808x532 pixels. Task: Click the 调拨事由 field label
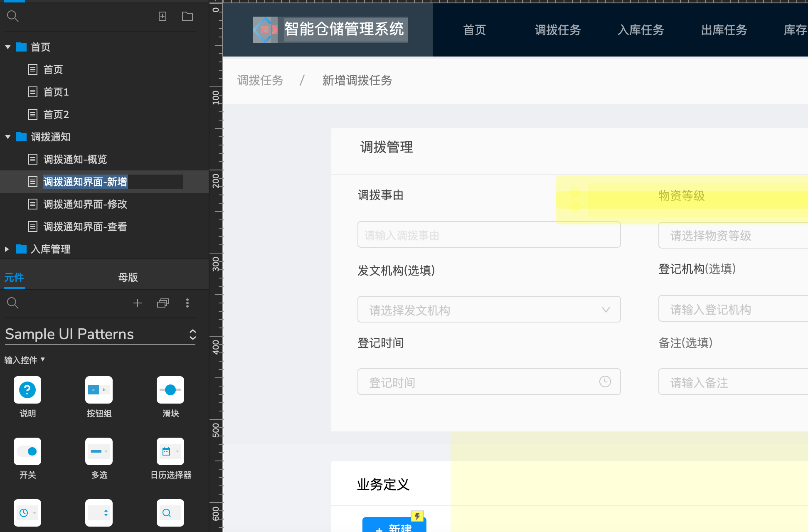(381, 195)
